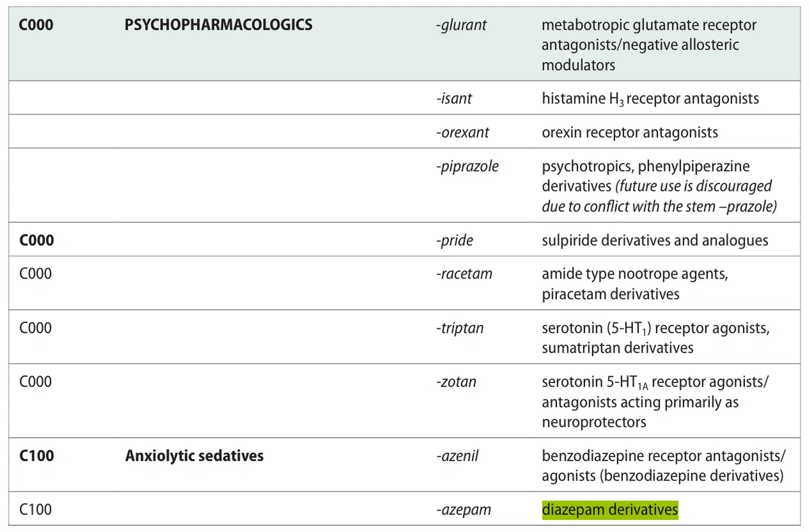Click the '-orexant' stem entry
The image size is (809, 532).
point(462,132)
